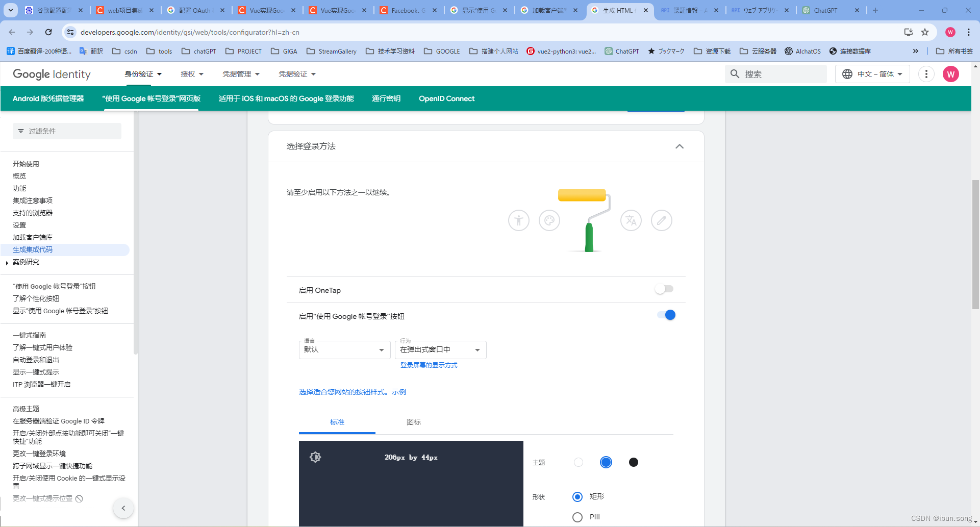The image size is (980, 527).
Task: Open the OpenID Connect tab
Action: pyautogui.click(x=447, y=98)
